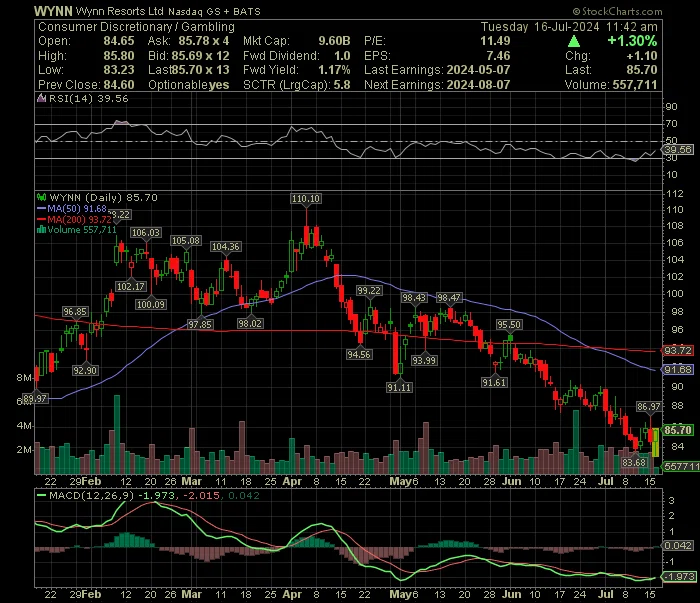Click the candlestick icon next to WYNN (Daily)

[x=42, y=198]
